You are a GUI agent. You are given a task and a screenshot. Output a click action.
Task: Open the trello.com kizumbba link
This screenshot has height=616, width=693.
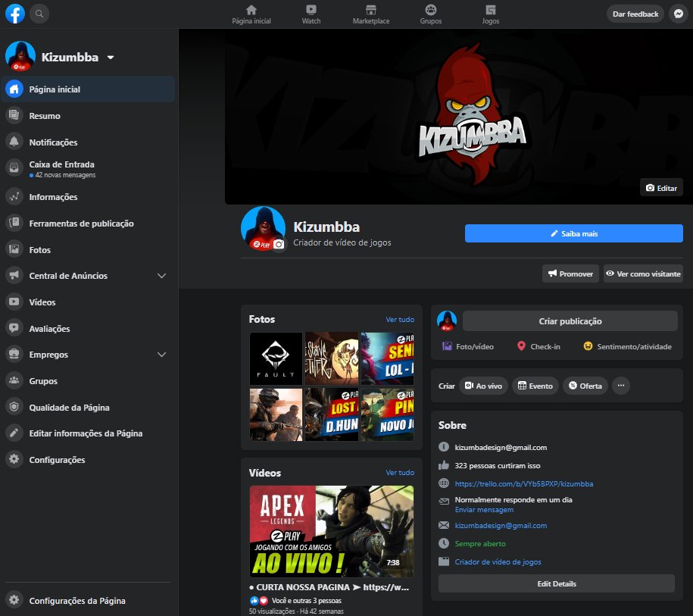(524, 483)
